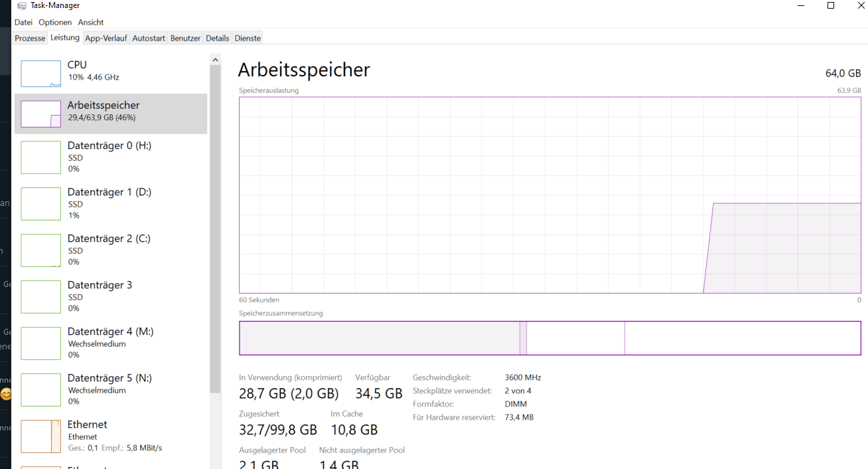Select Datenträger 1 (D:) mini graph
868x469 pixels.
coord(40,203)
